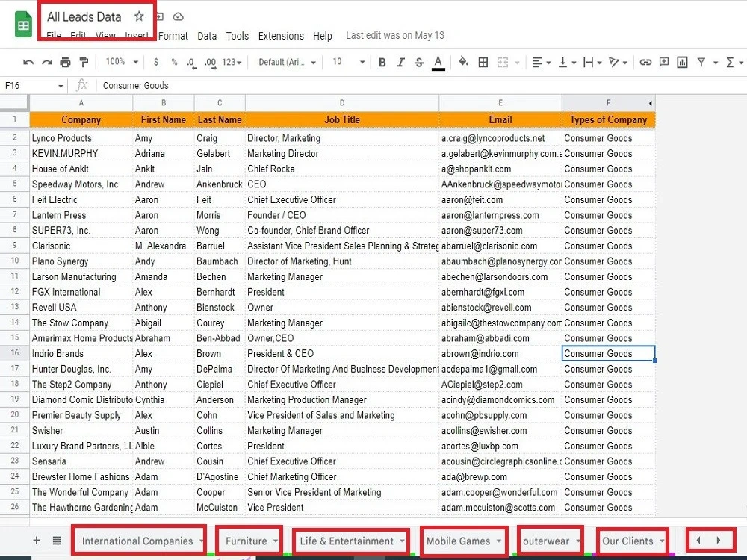This screenshot has height=560, width=747.
Task: Open the Help menu
Action: click(x=323, y=36)
